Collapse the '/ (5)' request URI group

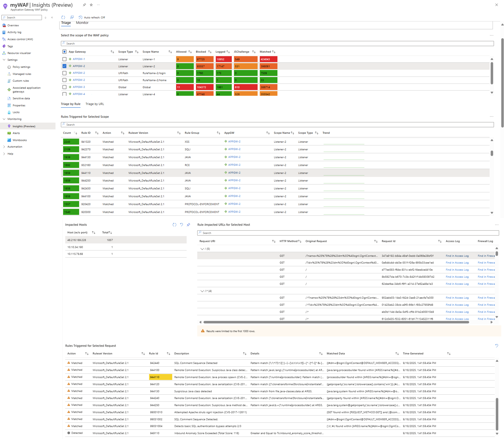pos(202,249)
